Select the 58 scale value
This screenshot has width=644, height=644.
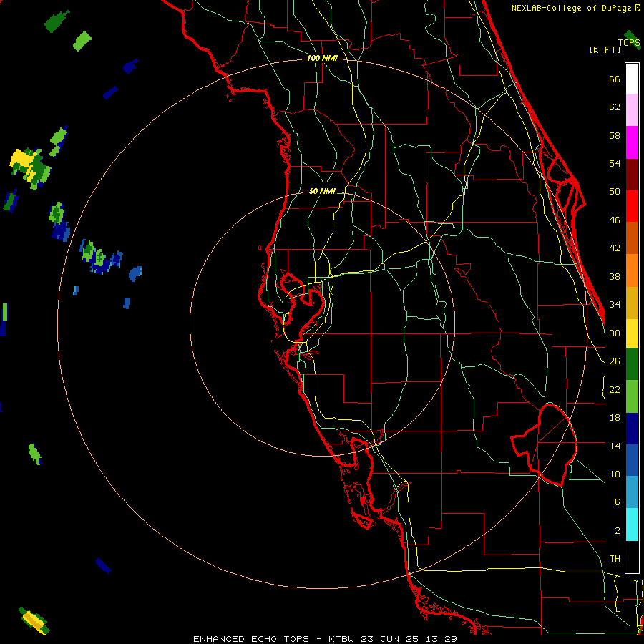click(x=615, y=135)
